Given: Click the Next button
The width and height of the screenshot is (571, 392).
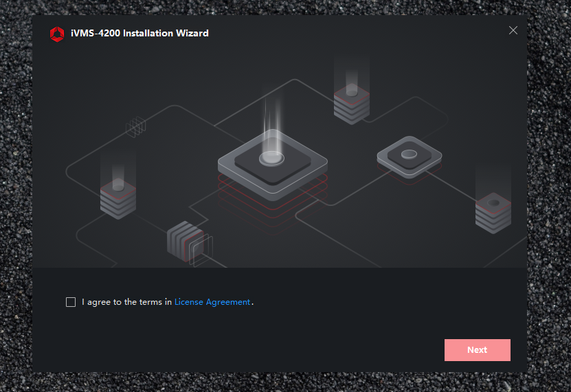Looking at the screenshot, I should [477, 349].
